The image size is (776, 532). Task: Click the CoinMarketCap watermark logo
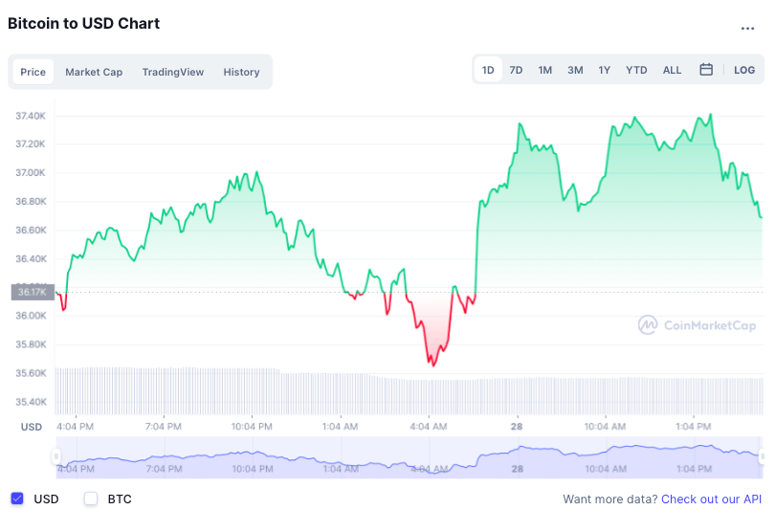tap(698, 325)
